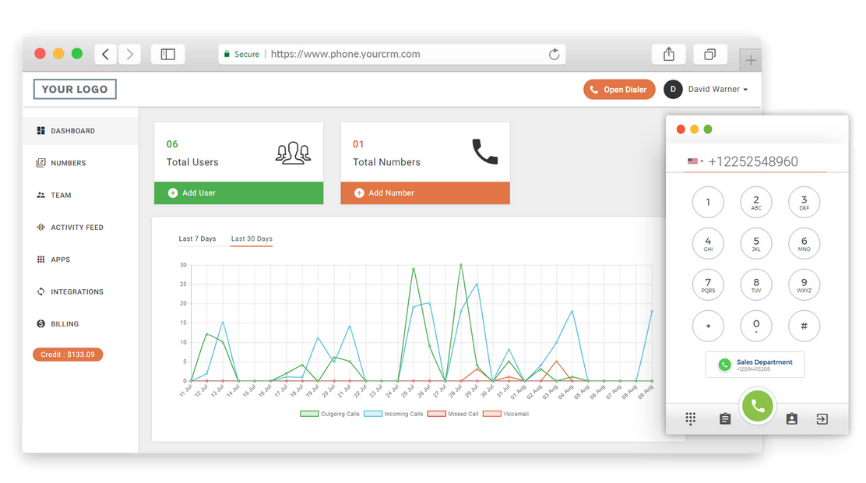866x483 pixels.
Task: Switch to the Last 30 Days tab
Action: click(x=251, y=238)
